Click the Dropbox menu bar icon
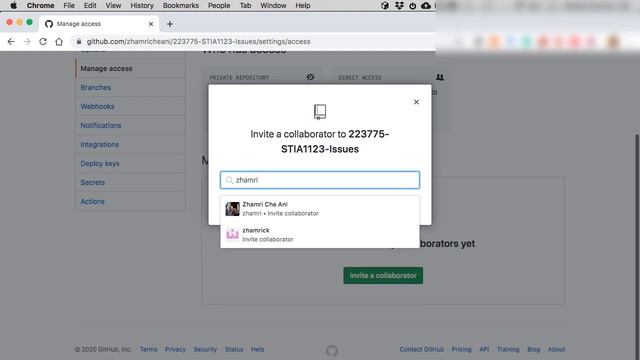The image size is (640, 360). [399, 6]
